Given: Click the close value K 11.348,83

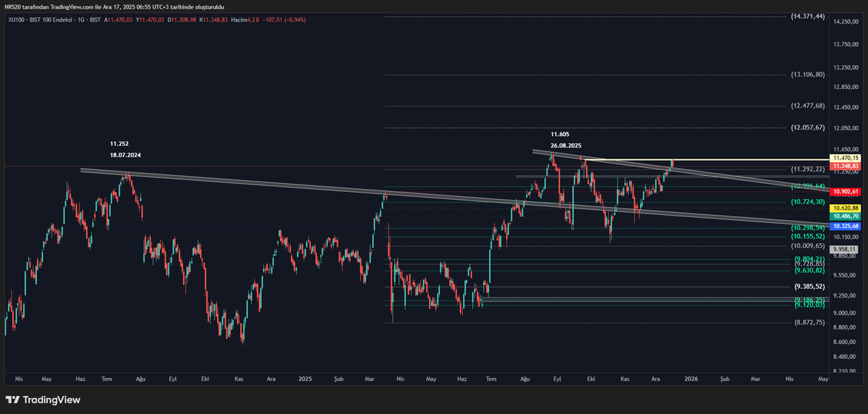Looking at the screenshot, I should pyautogui.click(x=214, y=20).
